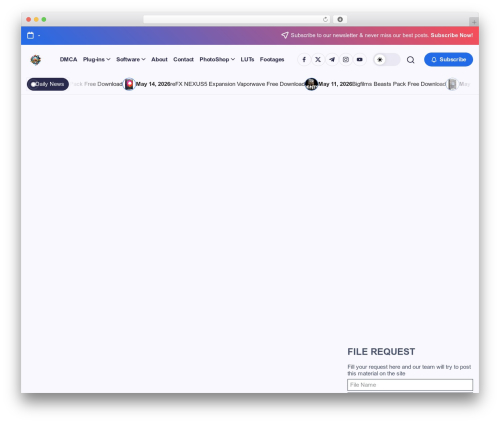Click the calendar icon in top bar
The height and width of the screenshot is (423, 500).
30,35
